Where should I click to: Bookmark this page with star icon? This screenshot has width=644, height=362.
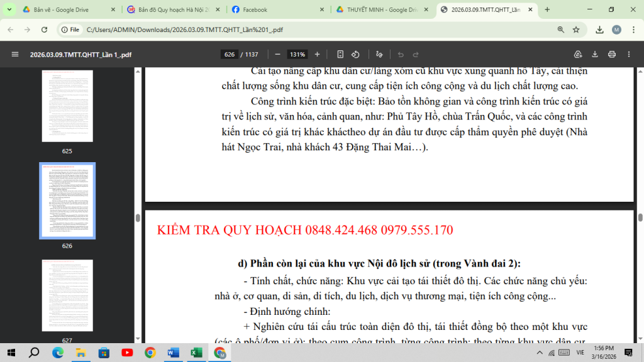point(576,30)
